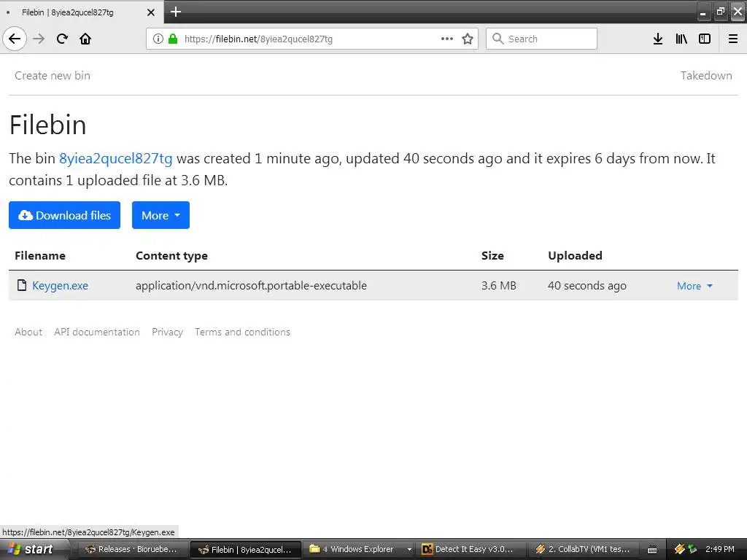Open the browser home page

point(85,39)
